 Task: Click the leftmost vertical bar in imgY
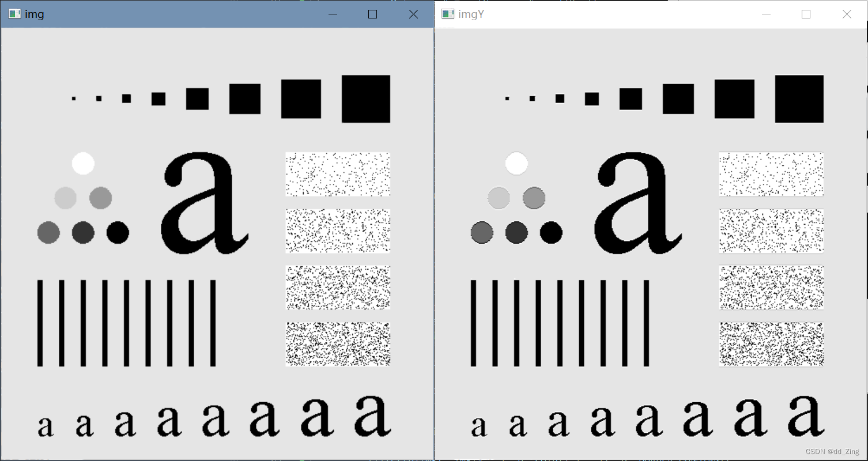(x=473, y=323)
